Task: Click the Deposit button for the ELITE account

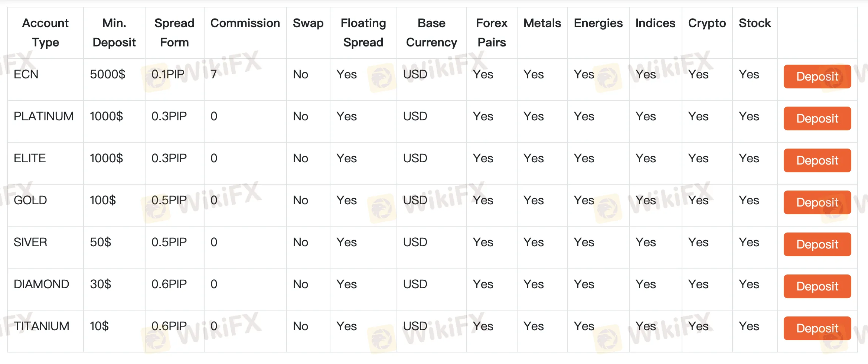Action: click(x=817, y=160)
